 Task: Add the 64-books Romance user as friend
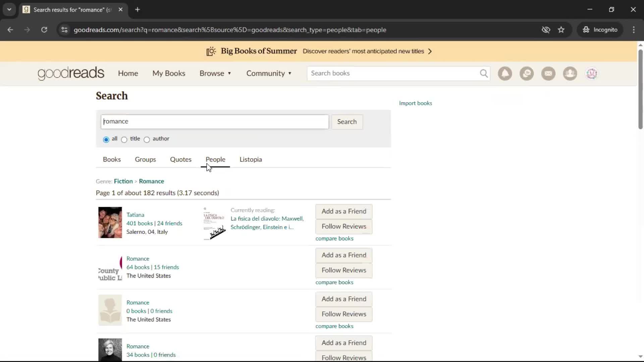click(344, 255)
